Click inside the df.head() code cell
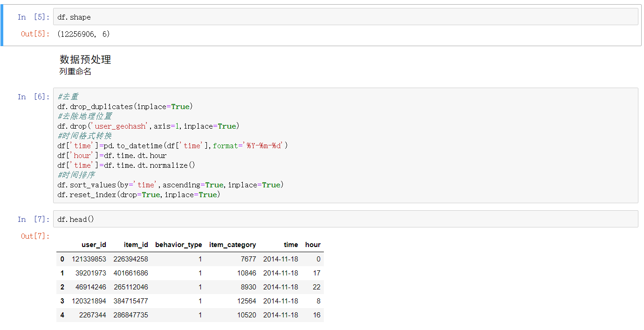This screenshot has height=330, width=644. point(345,219)
